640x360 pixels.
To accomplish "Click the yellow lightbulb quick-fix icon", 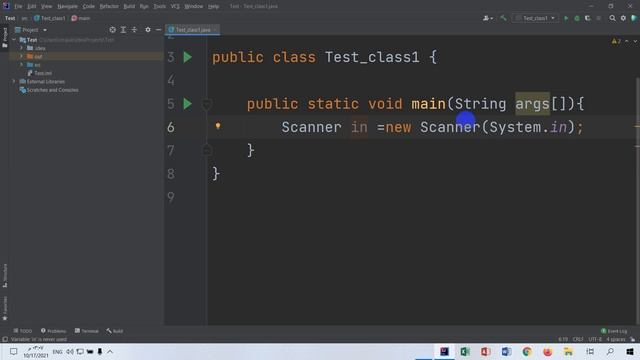I will [218, 126].
